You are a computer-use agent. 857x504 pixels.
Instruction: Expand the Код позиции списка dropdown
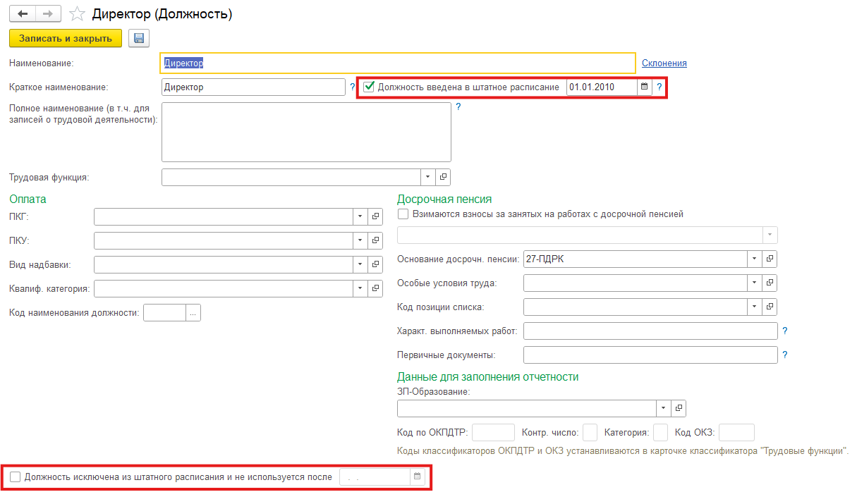(755, 307)
